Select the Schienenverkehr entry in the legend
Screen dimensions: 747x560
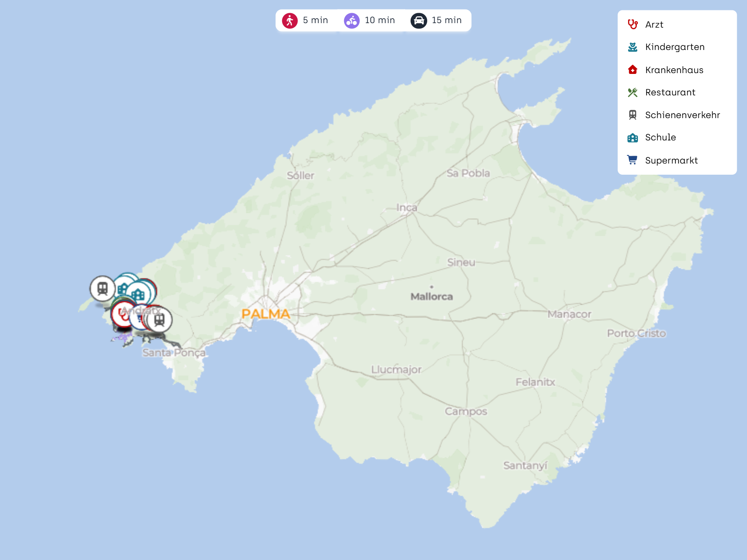click(x=682, y=115)
